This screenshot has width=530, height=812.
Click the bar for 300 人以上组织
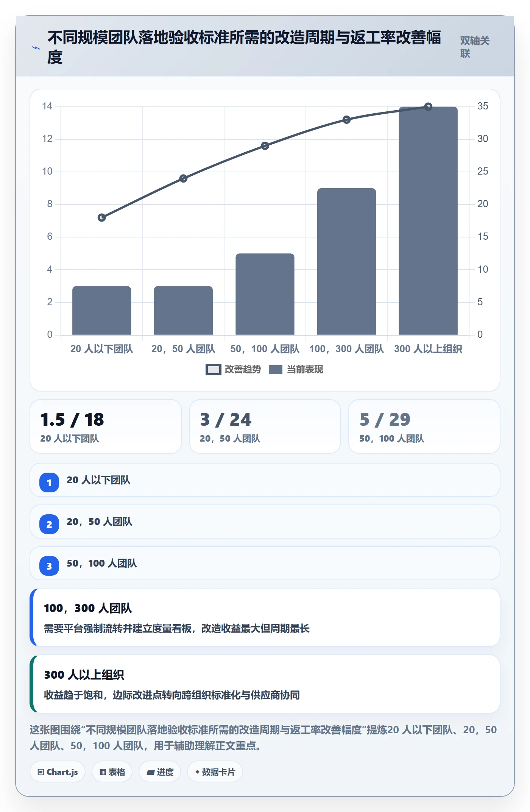coord(428,221)
